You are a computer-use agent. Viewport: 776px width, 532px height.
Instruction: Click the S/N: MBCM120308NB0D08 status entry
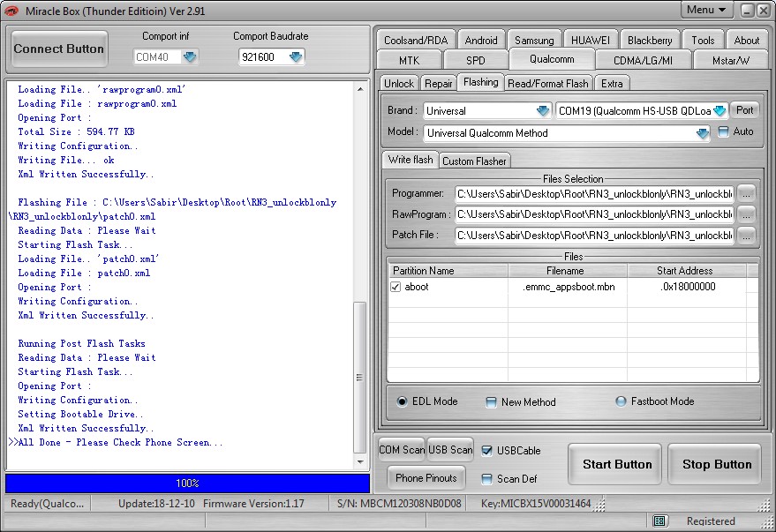coord(399,504)
